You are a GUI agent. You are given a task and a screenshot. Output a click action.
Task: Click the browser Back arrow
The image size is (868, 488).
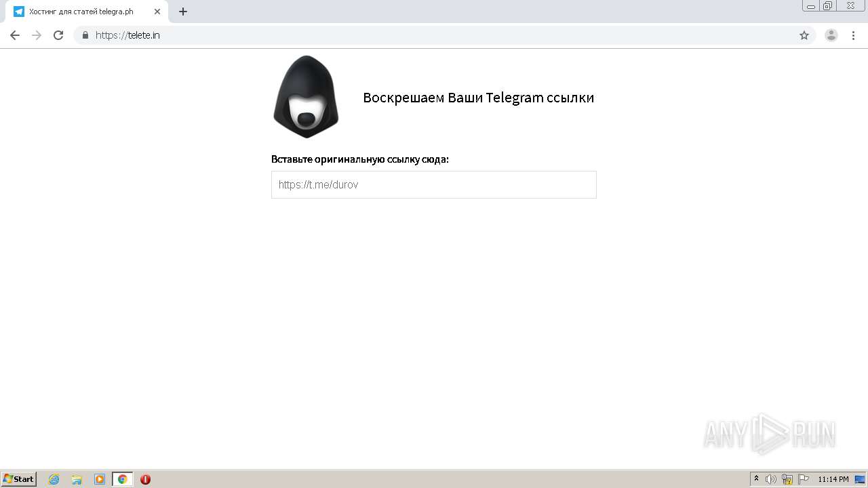click(14, 35)
